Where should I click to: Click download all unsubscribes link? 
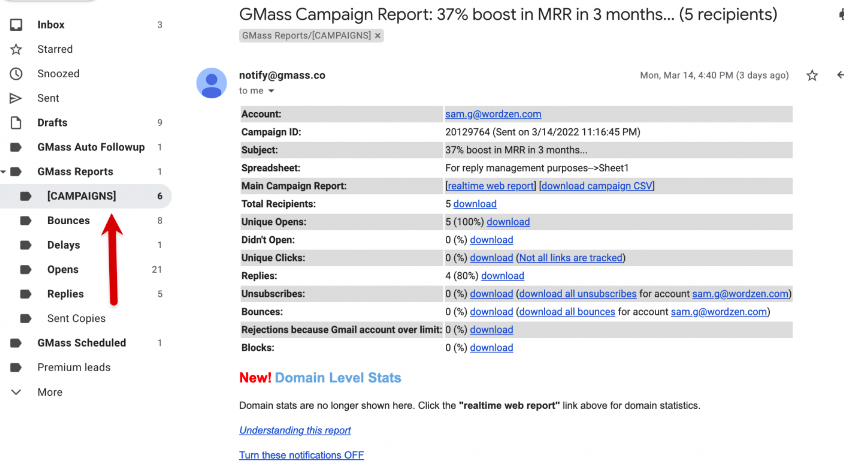pos(578,294)
